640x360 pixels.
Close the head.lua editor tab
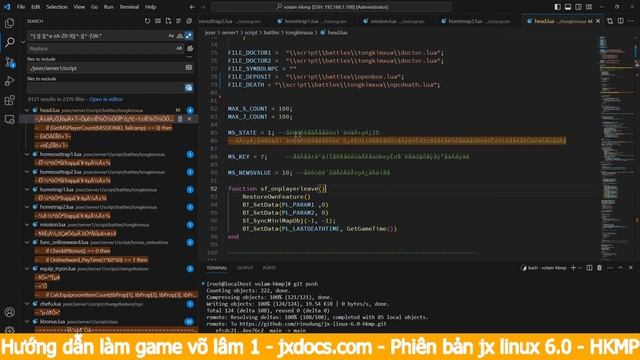click(x=598, y=21)
